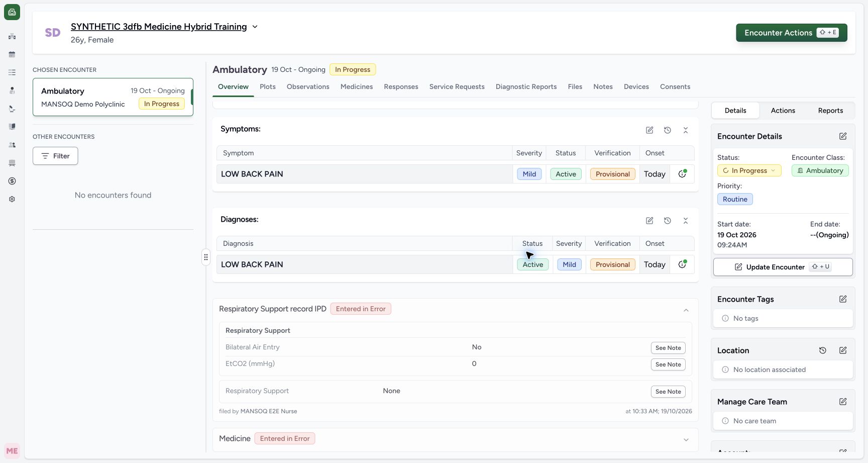Edit Encounter Details with pencil icon
The image size is (868, 463).
coord(843,136)
